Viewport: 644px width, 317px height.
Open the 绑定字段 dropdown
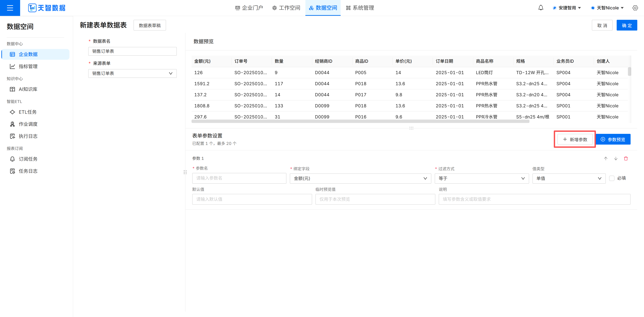point(360,178)
